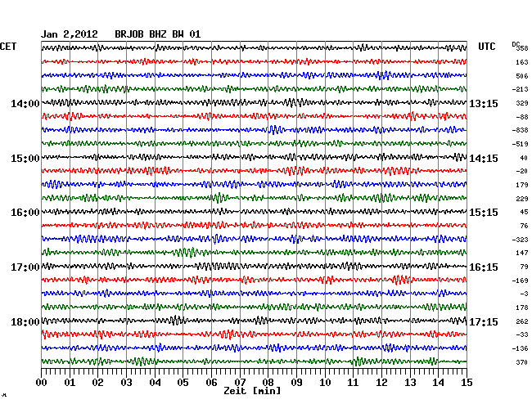Select the DC offset value -323
532x404 pixels.
pos(520,240)
